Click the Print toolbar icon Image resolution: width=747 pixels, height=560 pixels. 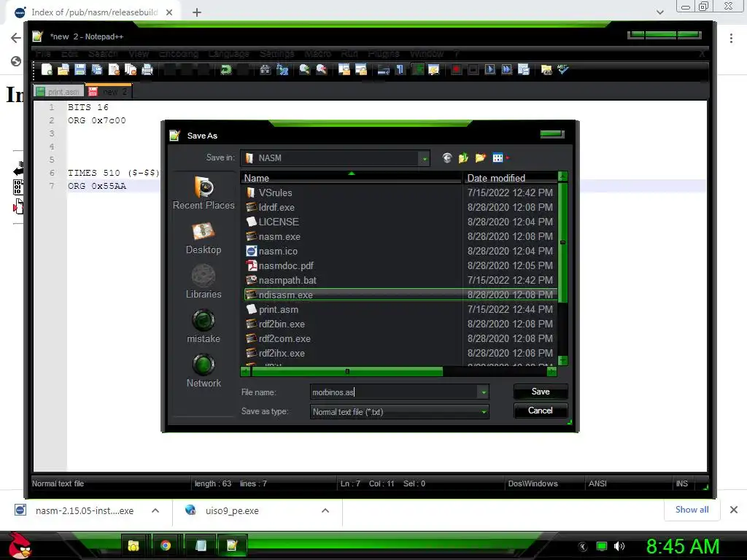pos(147,69)
